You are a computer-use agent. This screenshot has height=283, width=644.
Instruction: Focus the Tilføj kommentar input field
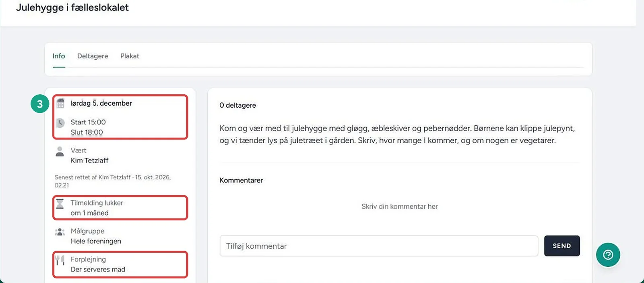click(379, 246)
